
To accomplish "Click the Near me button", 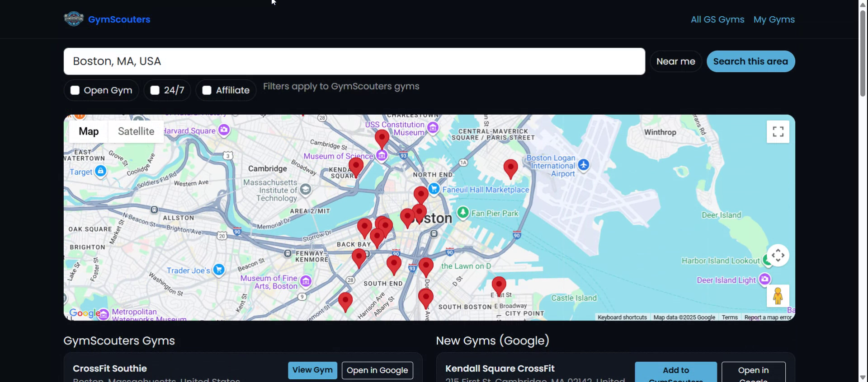I will pos(675,61).
